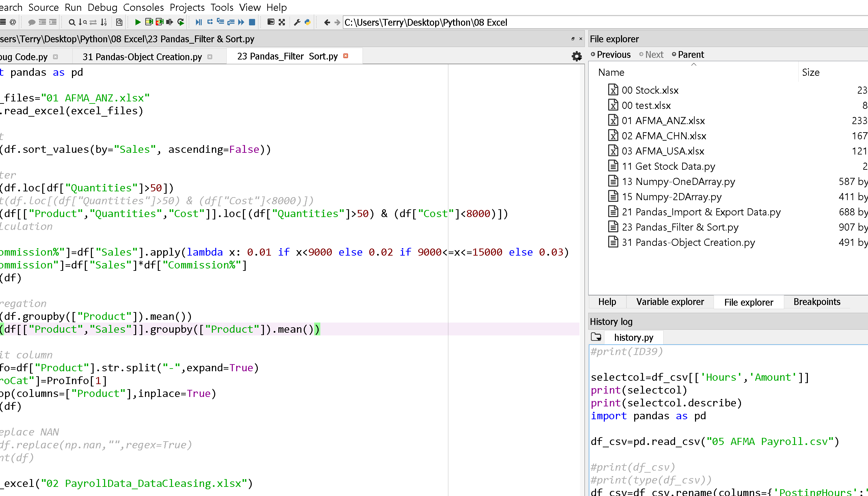Click the Size column header

click(x=810, y=72)
